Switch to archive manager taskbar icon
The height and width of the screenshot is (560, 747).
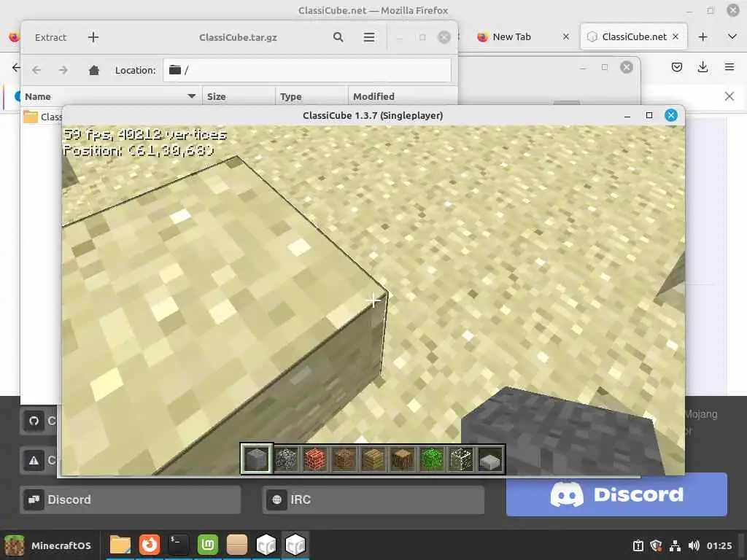[x=237, y=545]
